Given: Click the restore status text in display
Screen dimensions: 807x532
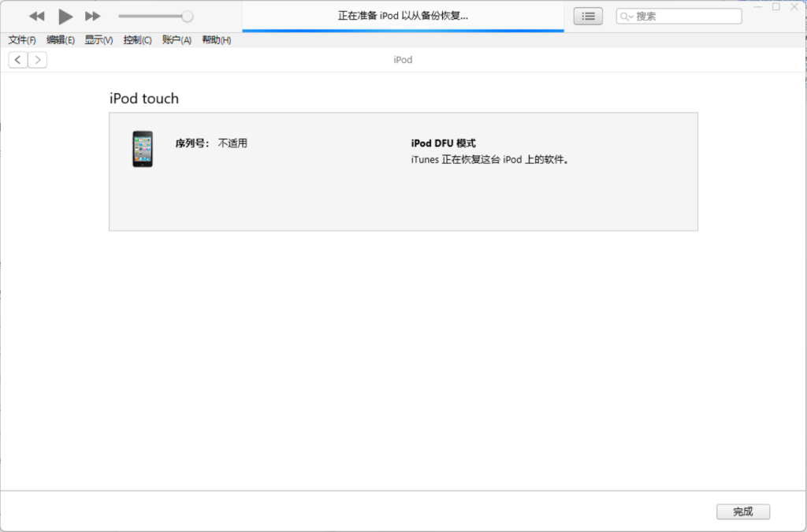Looking at the screenshot, I should 403,16.
